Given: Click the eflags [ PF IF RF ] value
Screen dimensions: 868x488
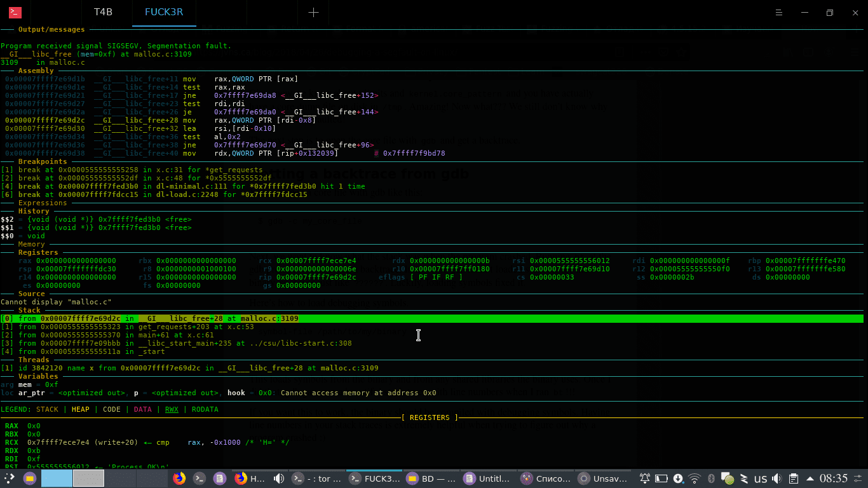Looking at the screenshot, I should [x=437, y=277].
